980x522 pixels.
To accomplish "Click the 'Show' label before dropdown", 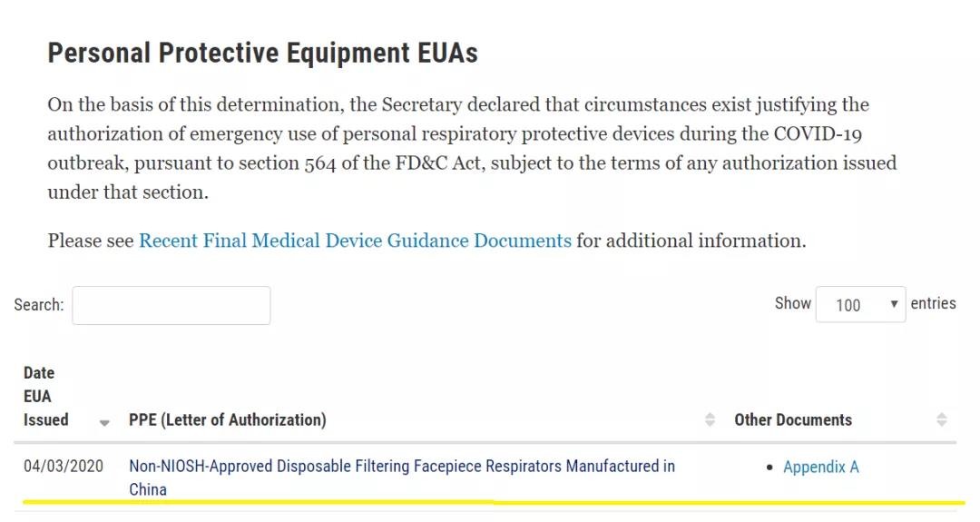I will pos(792,303).
